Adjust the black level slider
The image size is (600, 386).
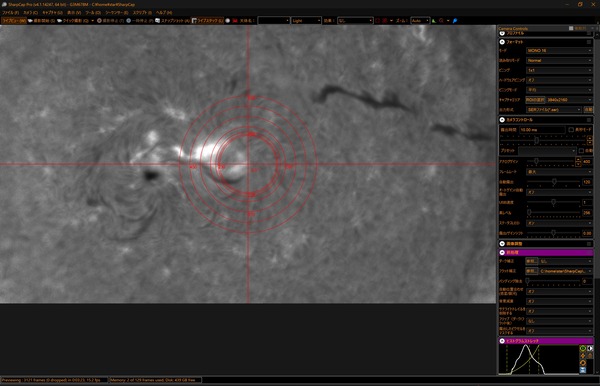coord(530,212)
